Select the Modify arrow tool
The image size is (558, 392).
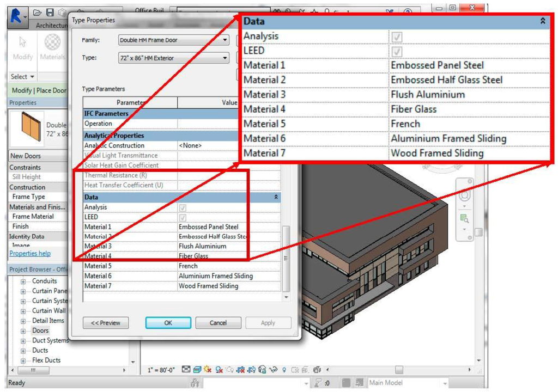coord(23,47)
